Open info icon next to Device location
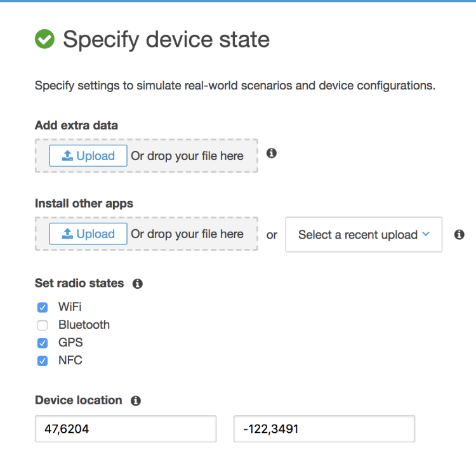Image resolution: width=476 pixels, height=450 pixels. [x=135, y=400]
